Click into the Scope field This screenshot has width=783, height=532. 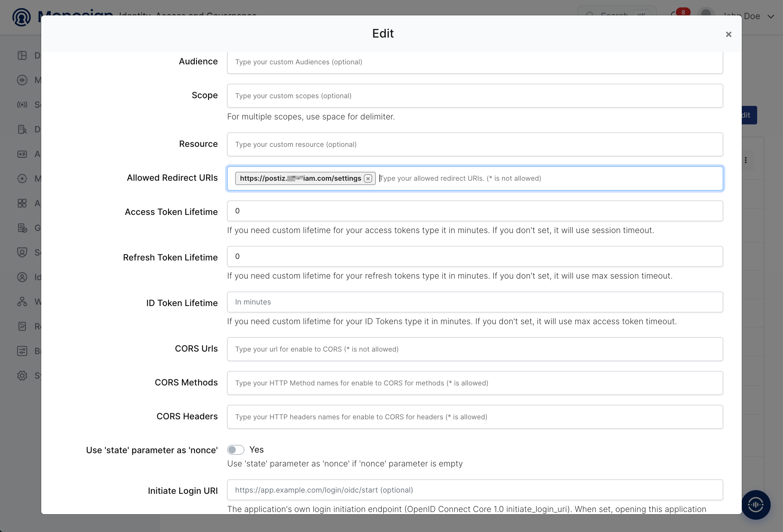click(x=475, y=96)
